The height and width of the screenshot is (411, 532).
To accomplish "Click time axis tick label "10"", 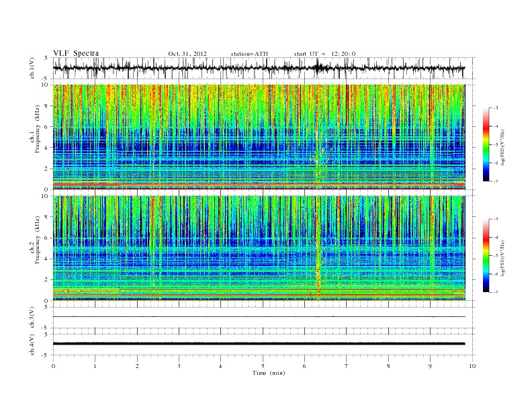I will point(472,366).
